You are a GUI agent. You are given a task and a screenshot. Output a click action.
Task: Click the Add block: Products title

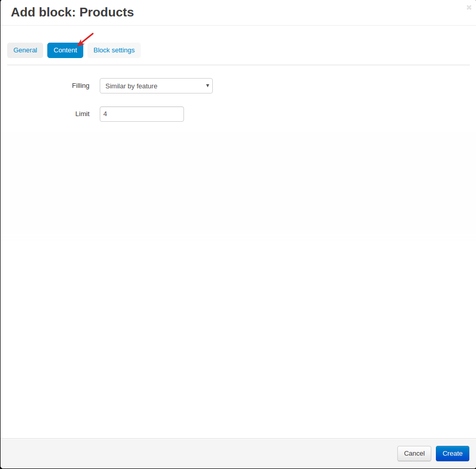pyautogui.click(x=72, y=12)
